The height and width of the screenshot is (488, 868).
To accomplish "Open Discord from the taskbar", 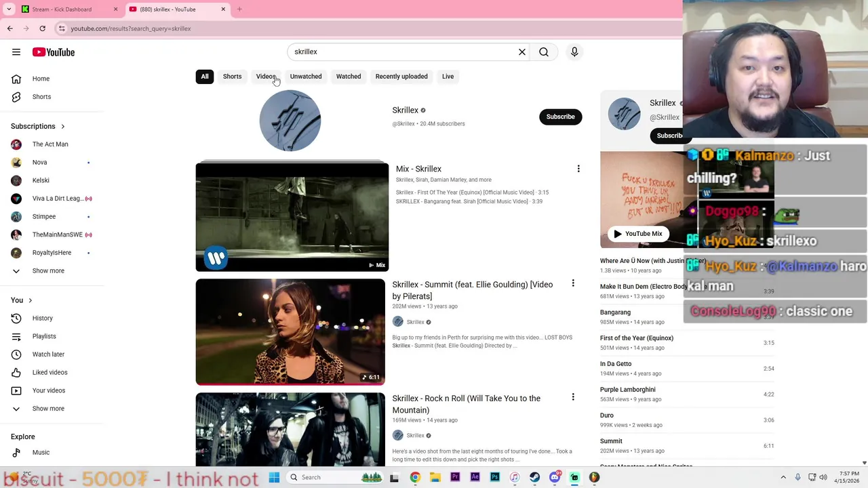I will point(555,477).
